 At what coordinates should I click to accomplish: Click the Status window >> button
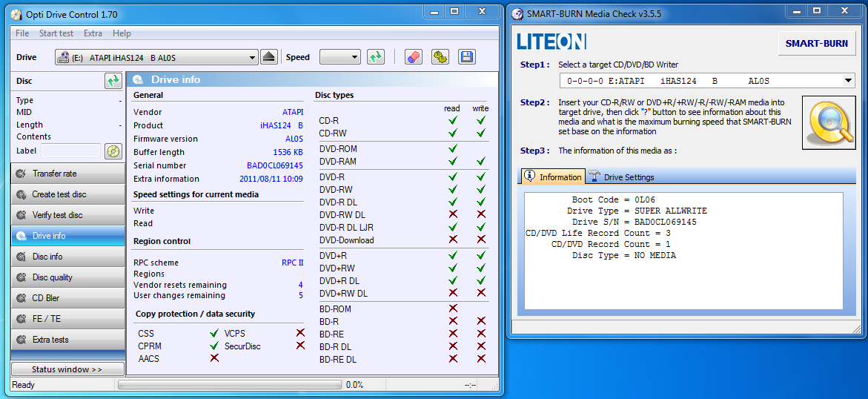click(x=67, y=369)
